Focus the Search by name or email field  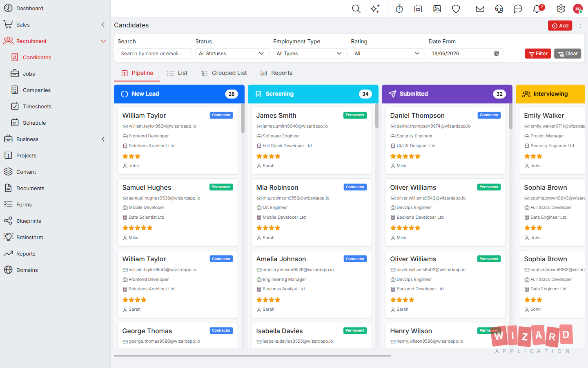[155, 54]
